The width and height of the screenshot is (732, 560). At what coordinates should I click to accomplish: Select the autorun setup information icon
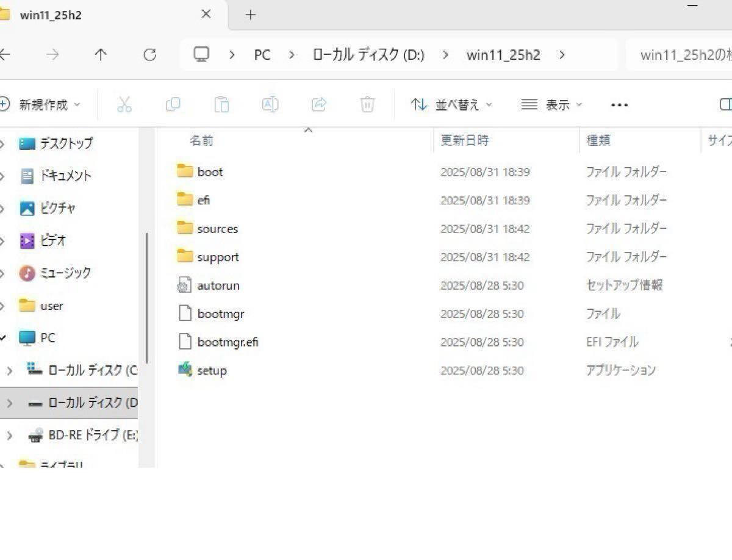click(x=185, y=285)
